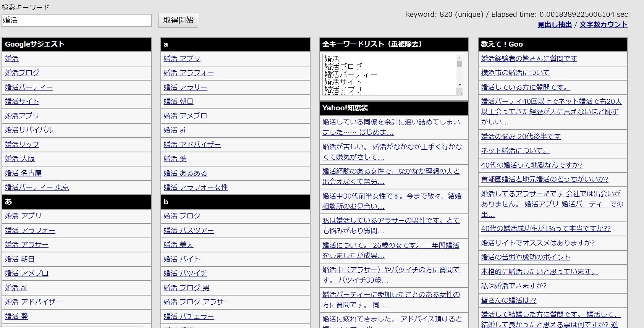644x328 pixels.
Task: Click 婚活 アドバイザー under section a
Action: coord(192,145)
